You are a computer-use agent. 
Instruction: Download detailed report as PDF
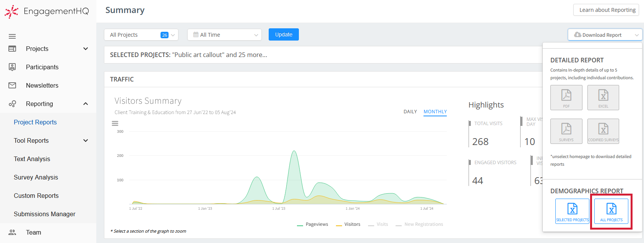[x=566, y=98]
